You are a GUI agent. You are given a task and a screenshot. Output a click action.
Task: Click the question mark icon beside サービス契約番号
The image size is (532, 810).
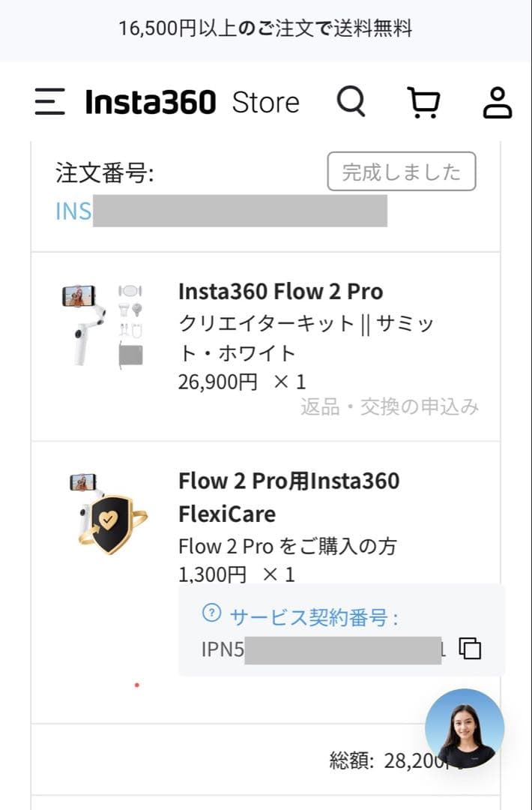click(212, 615)
